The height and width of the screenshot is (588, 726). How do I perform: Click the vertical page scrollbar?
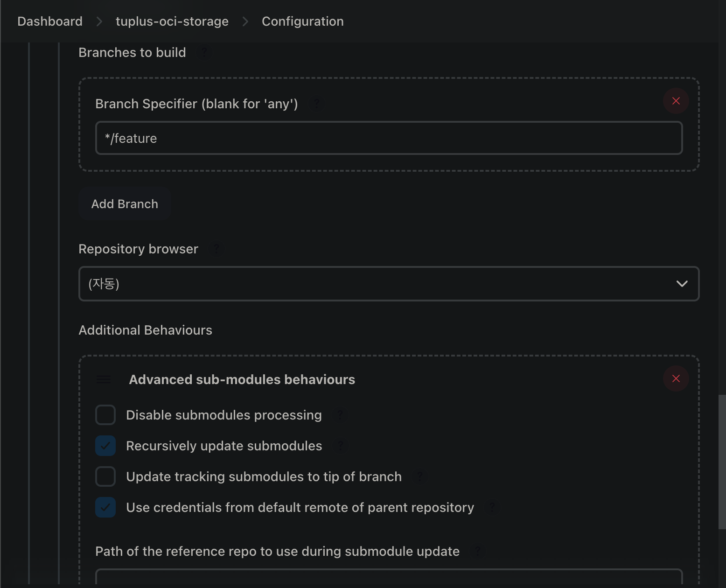(x=722, y=462)
